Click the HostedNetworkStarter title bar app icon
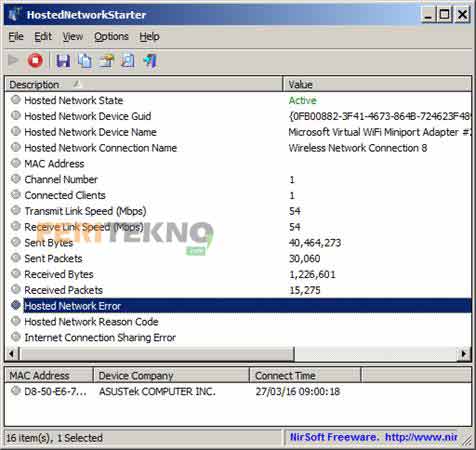 [15, 14]
